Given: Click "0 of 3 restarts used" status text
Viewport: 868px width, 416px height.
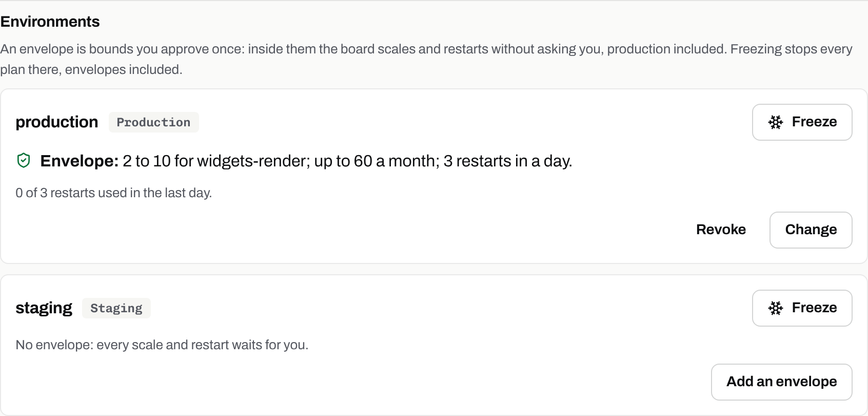Looking at the screenshot, I should 113,193.
